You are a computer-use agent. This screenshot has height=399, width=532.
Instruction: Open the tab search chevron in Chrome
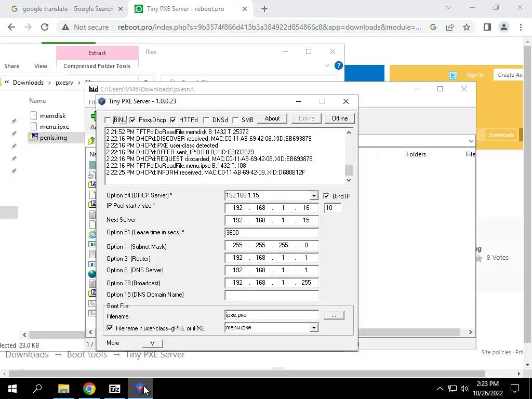tap(448, 7)
